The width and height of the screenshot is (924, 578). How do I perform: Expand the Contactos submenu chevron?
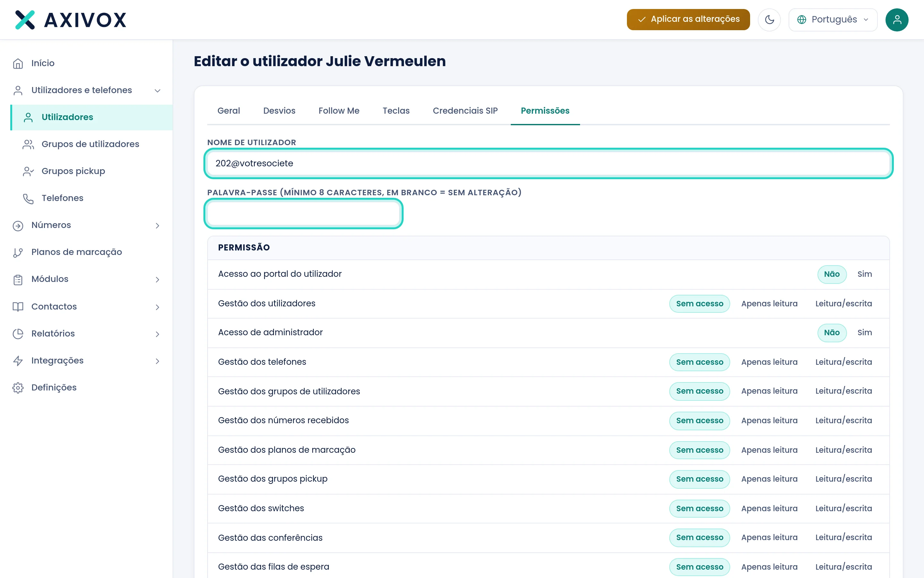point(157,307)
